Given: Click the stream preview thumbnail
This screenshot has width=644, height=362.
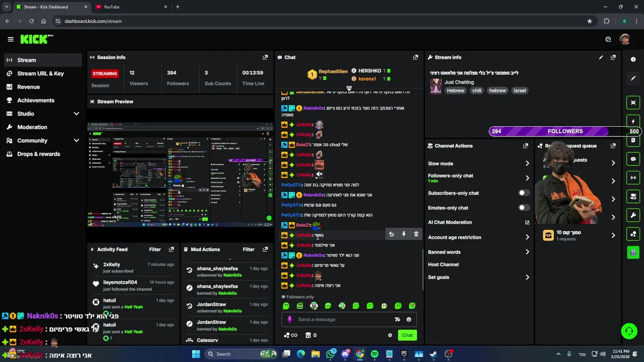Looking at the screenshot, I should tap(180, 174).
